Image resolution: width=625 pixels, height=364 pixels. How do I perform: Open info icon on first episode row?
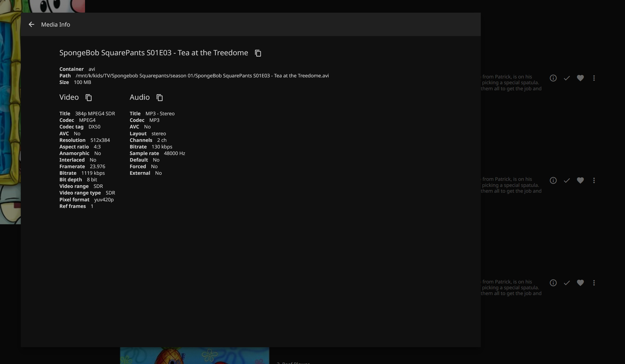point(553,78)
